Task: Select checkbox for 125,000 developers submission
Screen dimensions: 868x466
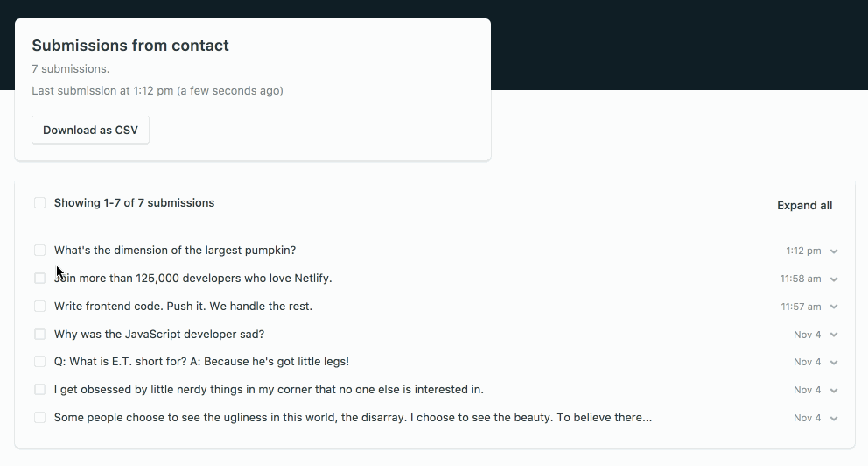Action: [x=40, y=279]
